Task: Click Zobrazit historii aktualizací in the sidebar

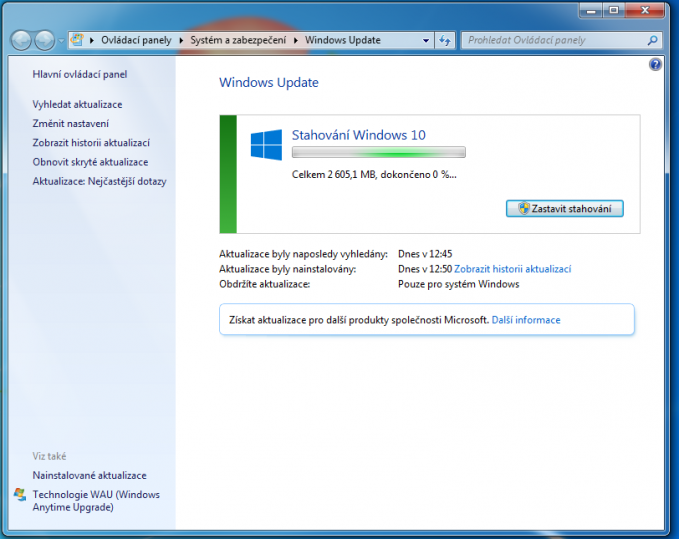Action: click(91, 142)
